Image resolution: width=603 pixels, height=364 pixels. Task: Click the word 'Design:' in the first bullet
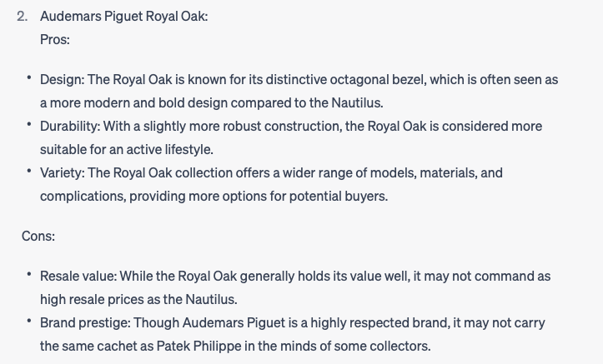click(x=63, y=80)
